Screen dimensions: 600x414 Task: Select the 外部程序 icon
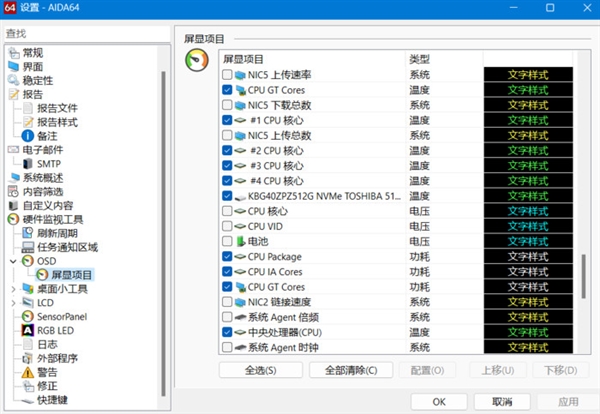click(x=28, y=359)
